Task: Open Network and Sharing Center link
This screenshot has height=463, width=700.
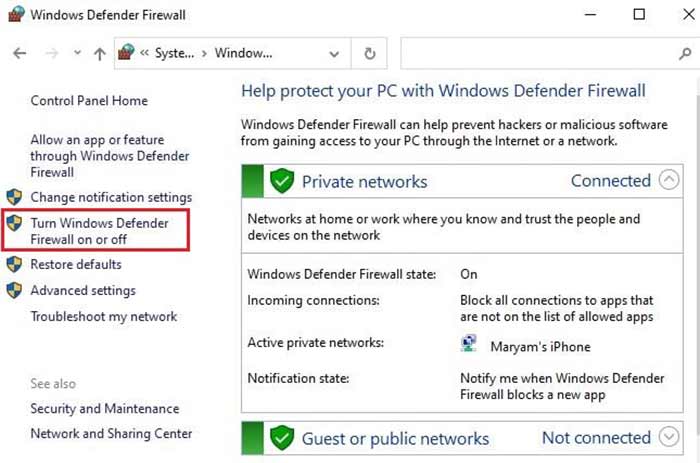Action: (x=111, y=433)
